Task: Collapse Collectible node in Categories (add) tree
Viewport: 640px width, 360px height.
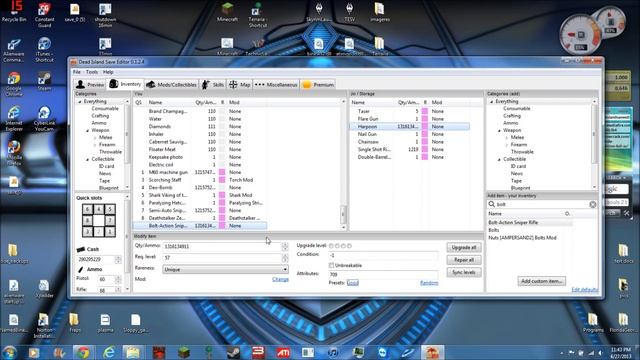Action: click(x=499, y=159)
